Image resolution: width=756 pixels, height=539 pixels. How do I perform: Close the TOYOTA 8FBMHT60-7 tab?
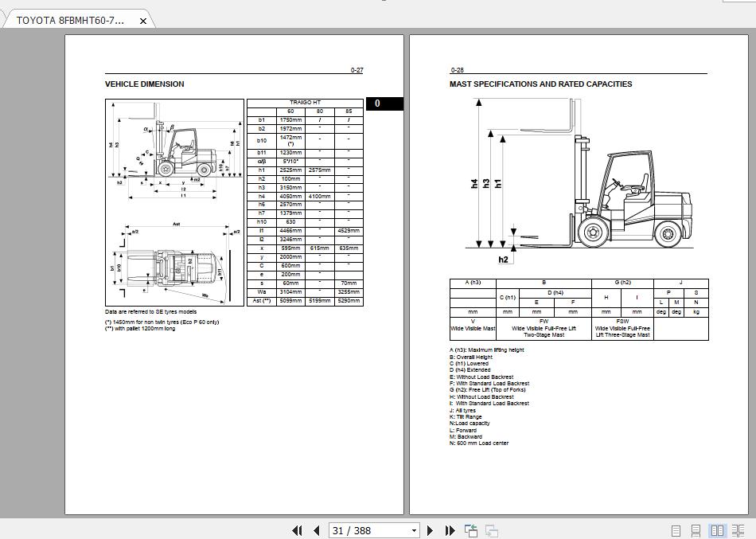click(142, 21)
